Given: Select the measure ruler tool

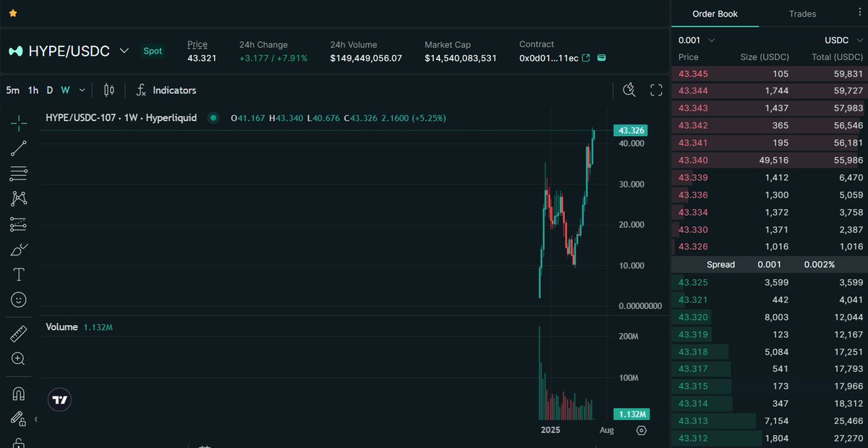Looking at the screenshot, I should point(18,334).
